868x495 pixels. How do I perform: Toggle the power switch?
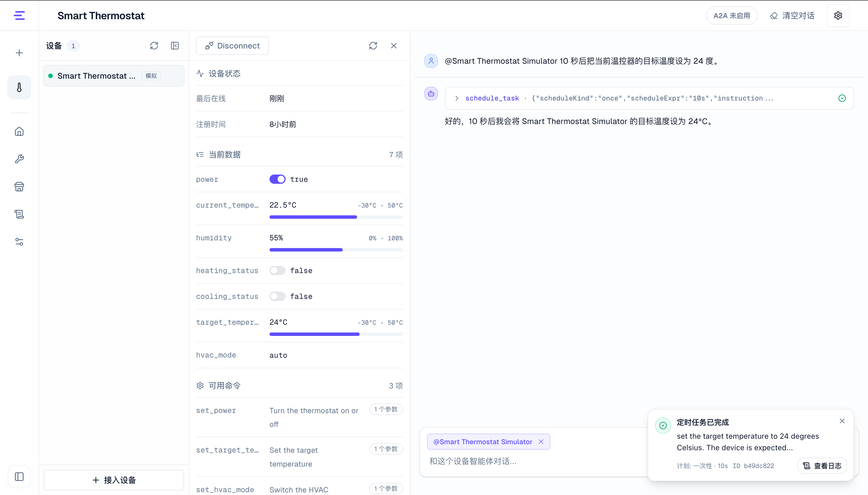tap(277, 179)
